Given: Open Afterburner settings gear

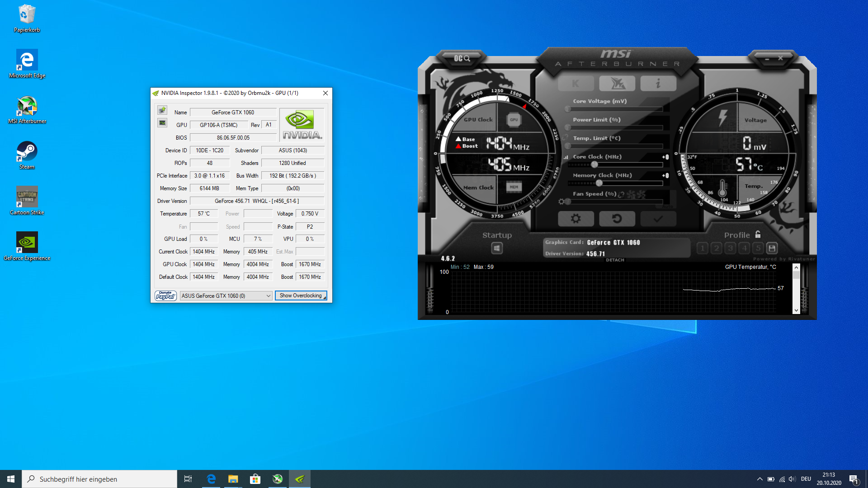Looking at the screenshot, I should (576, 219).
